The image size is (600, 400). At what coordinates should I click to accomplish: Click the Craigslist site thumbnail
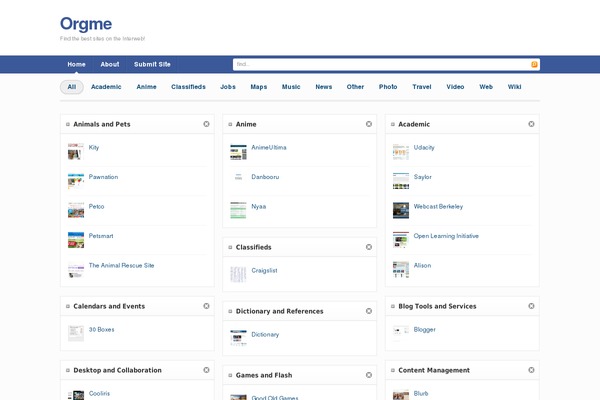[238, 274]
